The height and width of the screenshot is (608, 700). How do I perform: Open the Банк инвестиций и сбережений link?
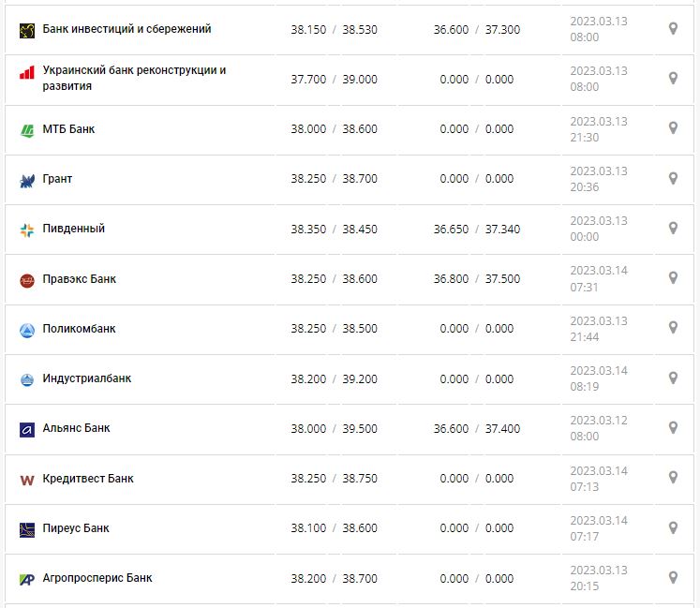(127, 29)
